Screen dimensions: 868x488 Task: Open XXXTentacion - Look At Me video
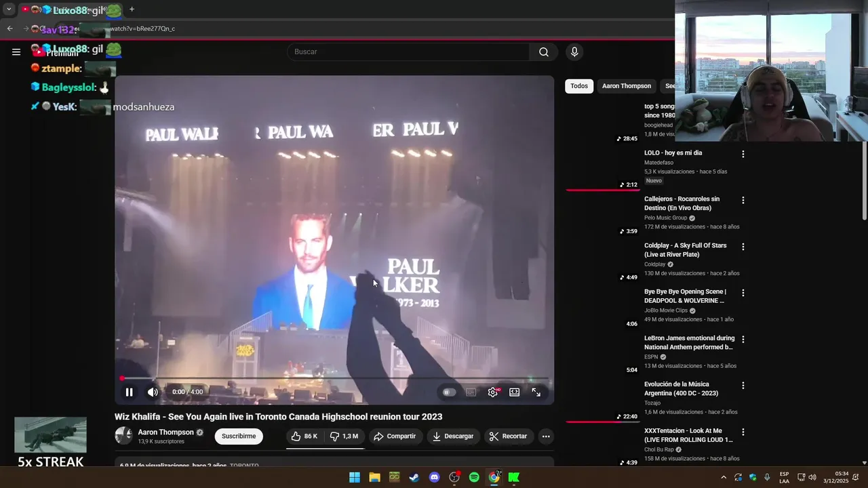click(688, 435)
